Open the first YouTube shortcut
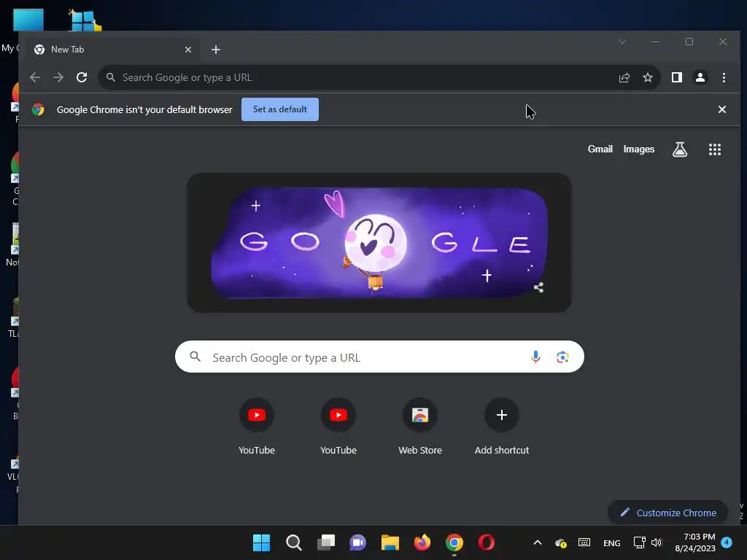 [x=257, y=415]
